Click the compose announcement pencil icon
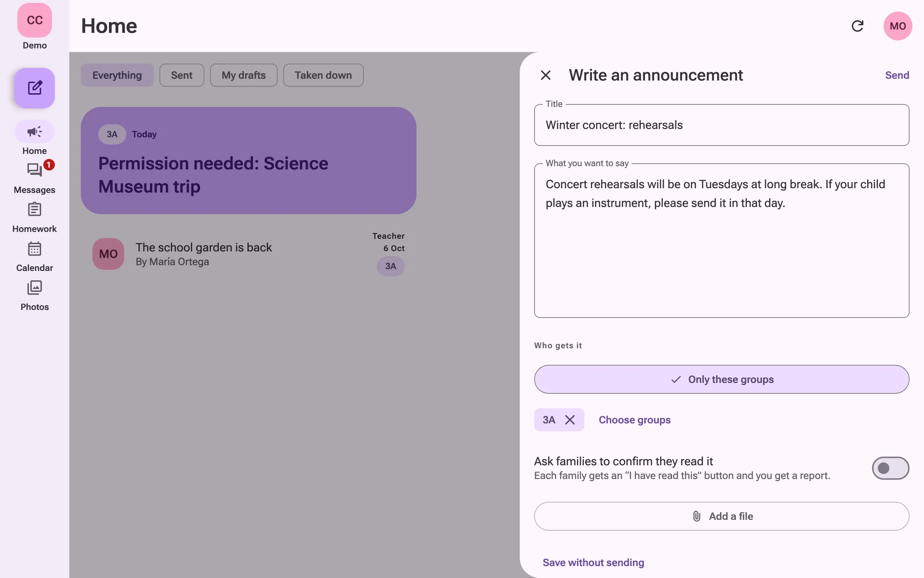The width and height of the screenshot is (924, 578). click(34, 88)
